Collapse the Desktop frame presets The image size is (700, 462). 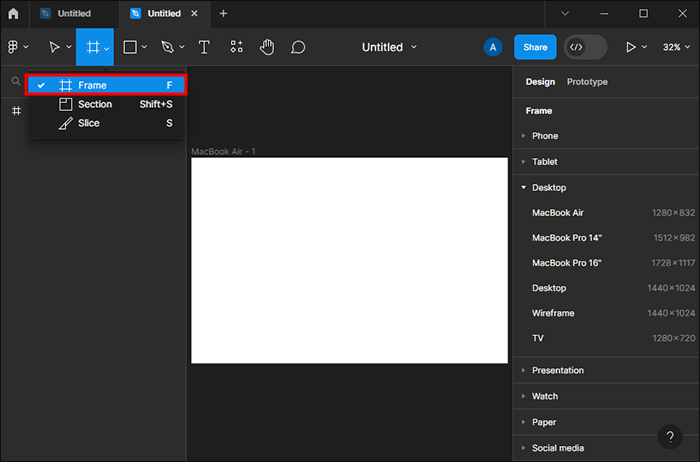[x=549, y=188]
